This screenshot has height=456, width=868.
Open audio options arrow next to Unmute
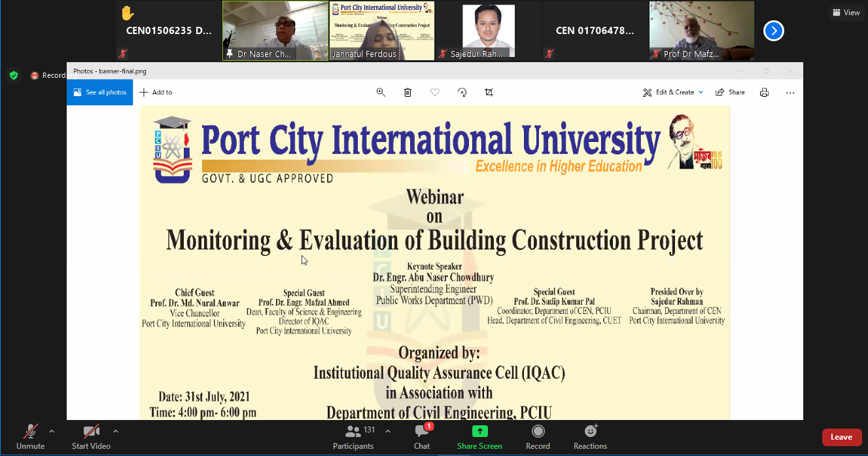pyautogui.click(x=52, y=431)
